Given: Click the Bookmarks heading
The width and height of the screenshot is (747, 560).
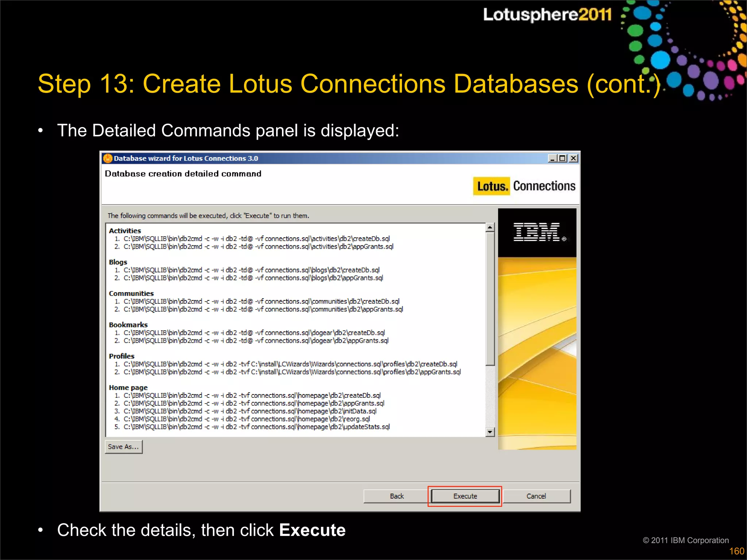Looking at the screenshot, I should [128, 325].
